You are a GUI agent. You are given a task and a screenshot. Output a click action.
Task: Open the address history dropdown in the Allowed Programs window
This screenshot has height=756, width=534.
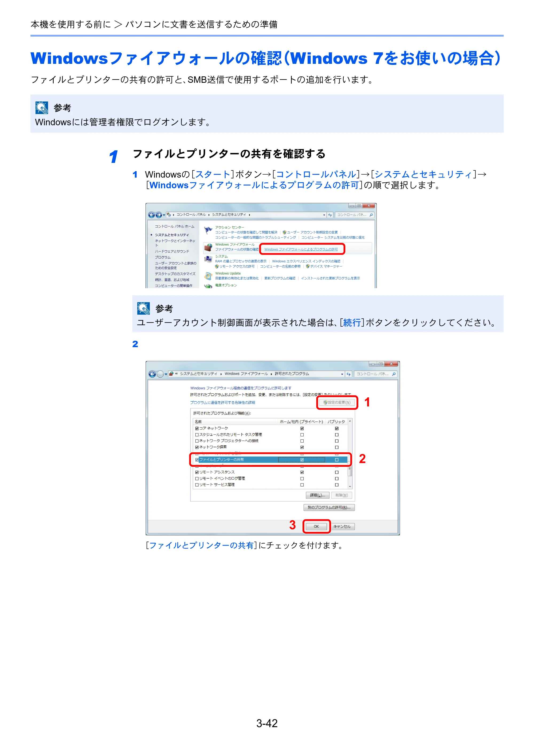point(342,374)
